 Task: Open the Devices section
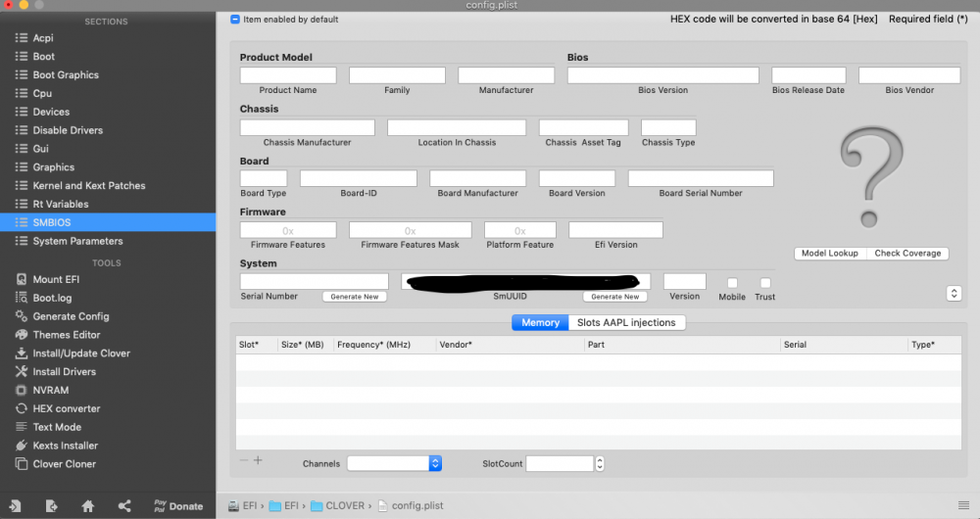(x=108, y=112)
